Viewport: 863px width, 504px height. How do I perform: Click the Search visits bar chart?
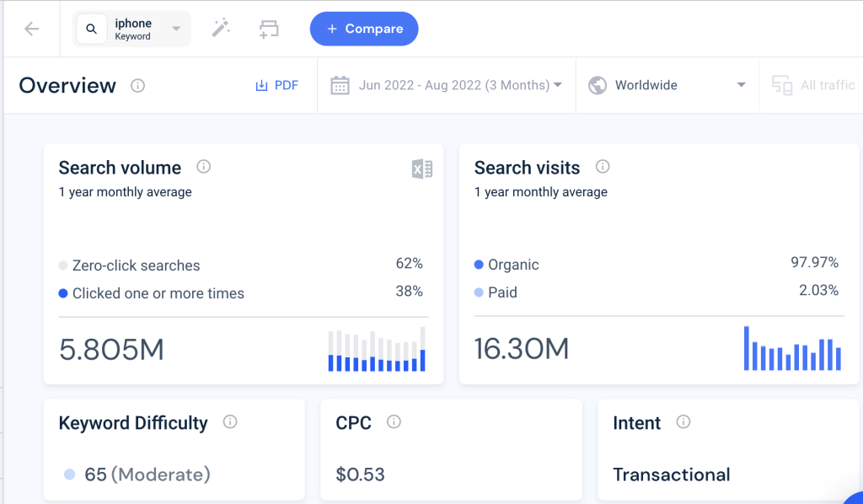click(792, 348)
